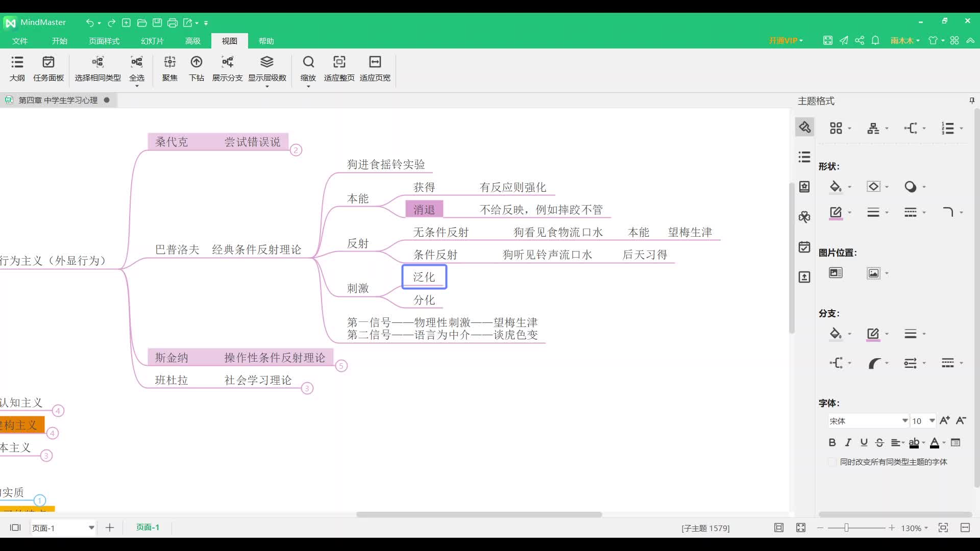This screenshot has width=980, height=551.
Task: Select the 聚焦 (Focus) tool
Action: coord(169,69)
